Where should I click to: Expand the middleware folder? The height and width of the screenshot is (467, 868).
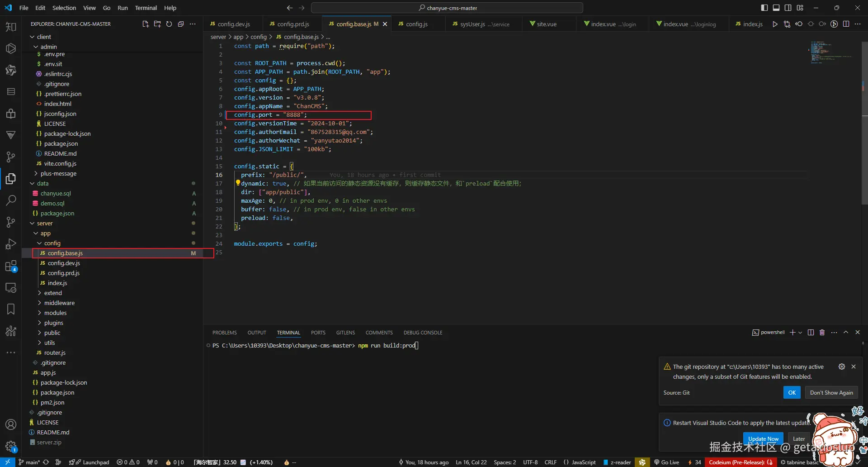pyautogui.click(x=39, y=303)
